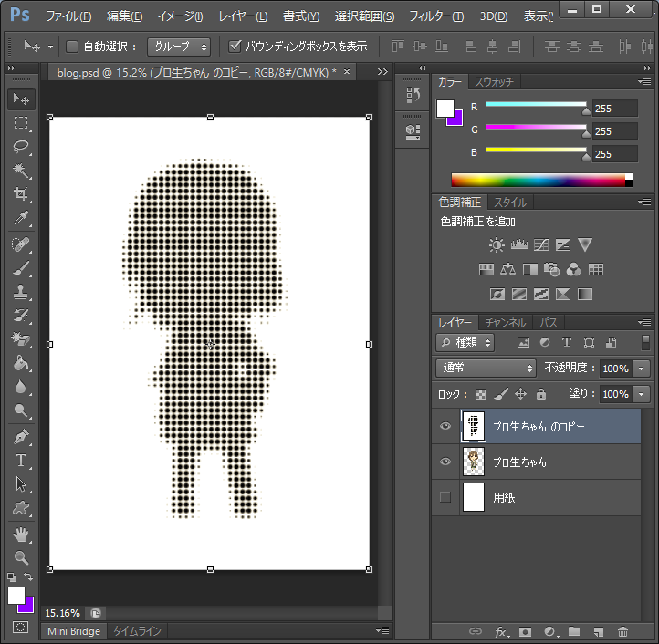Select the Hand tool
Viewport: 659px width, 644px height.
pos(21,534)
